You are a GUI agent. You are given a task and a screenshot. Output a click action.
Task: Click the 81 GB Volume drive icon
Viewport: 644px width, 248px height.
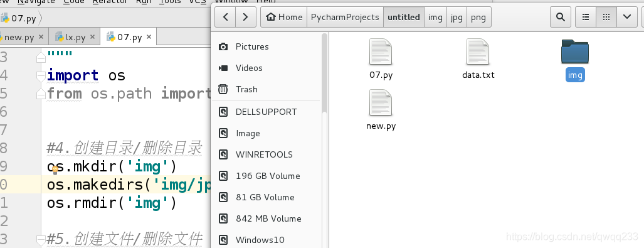tap(223, 197)
